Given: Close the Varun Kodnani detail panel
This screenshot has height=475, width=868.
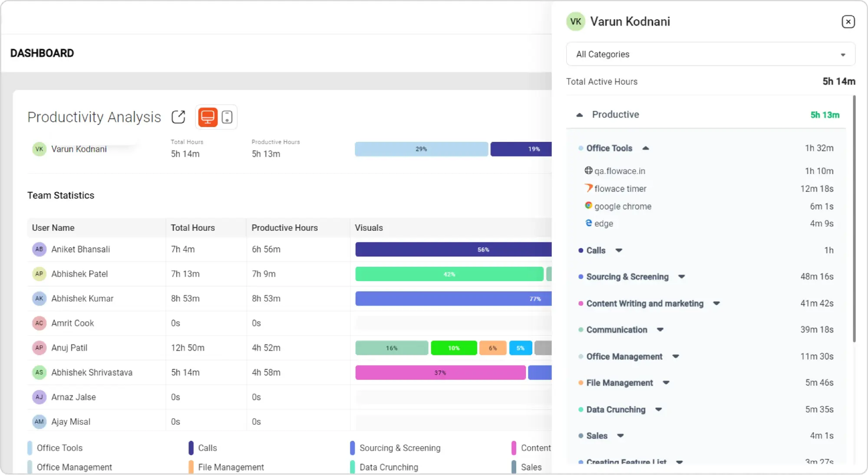Looking at the screenshot, I should point(848,22).
